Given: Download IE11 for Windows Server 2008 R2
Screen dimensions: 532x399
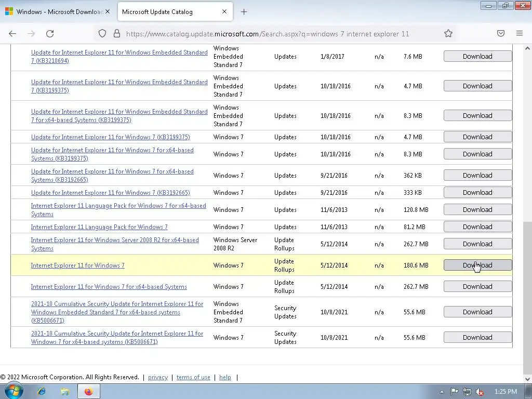Looking at the screenshot, I should point(477,244).
